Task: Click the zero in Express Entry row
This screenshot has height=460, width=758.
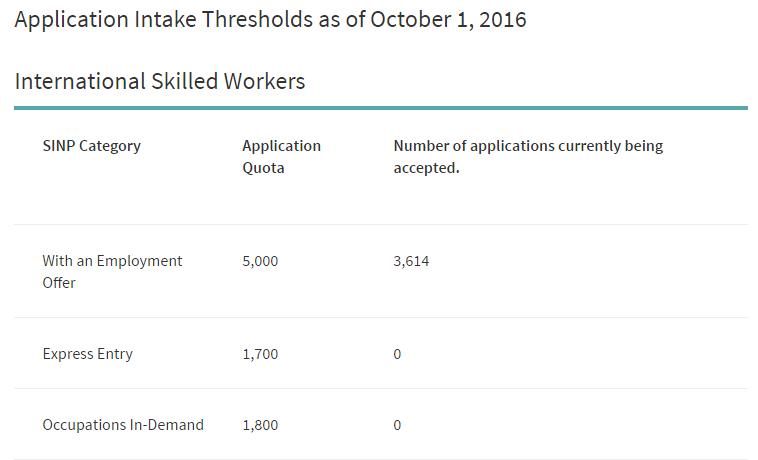Action: tap(397, 354)
